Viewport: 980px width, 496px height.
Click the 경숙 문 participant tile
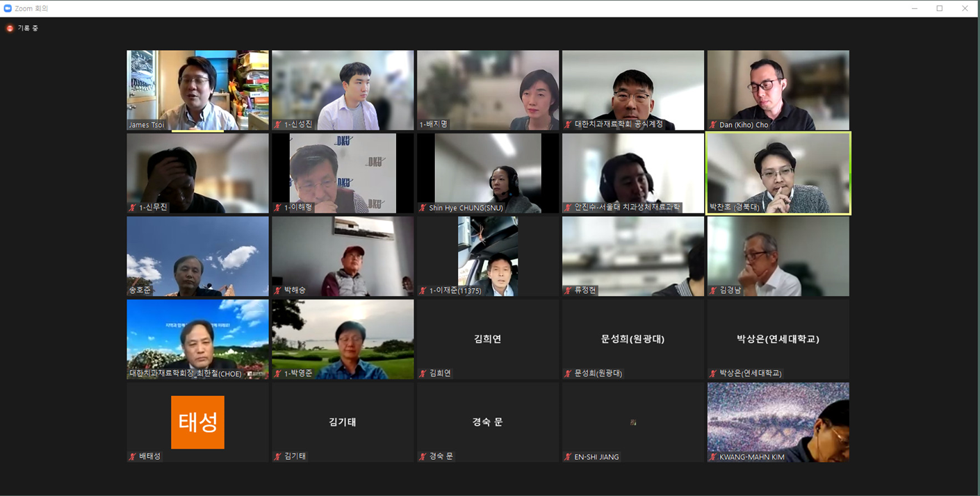point(487,422)
